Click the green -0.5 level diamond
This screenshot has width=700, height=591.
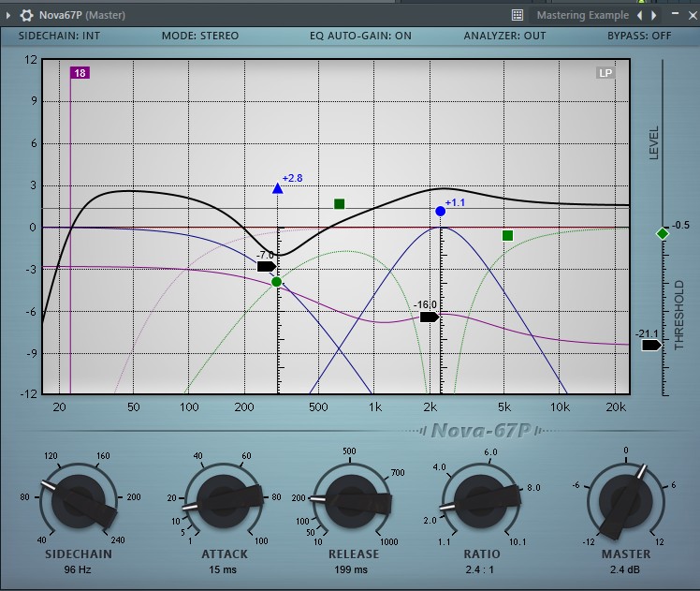click(x=663, y=233)
